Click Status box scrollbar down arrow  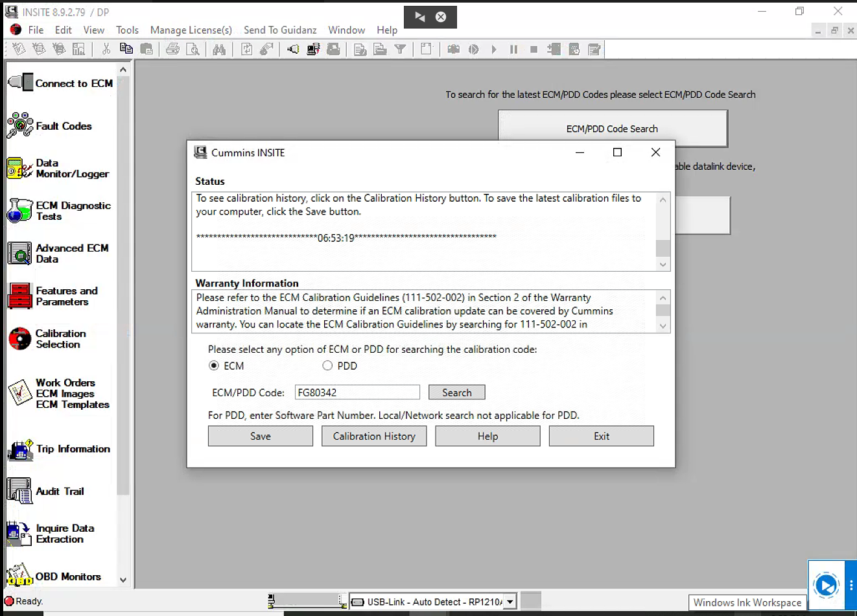point(663,264)
